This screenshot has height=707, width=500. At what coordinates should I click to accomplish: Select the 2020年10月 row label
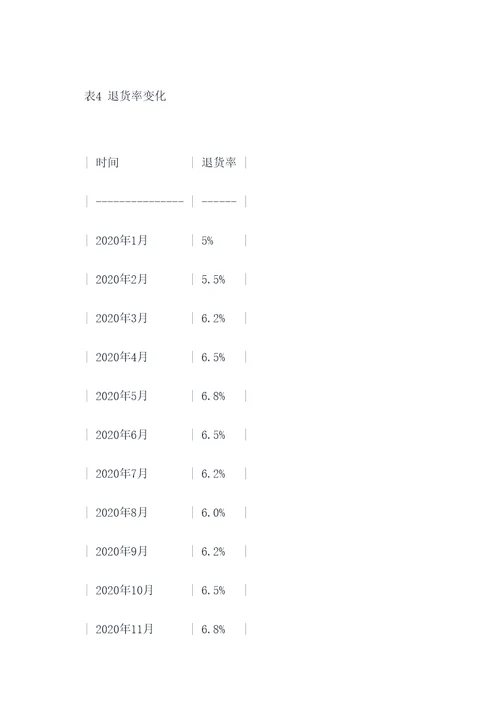(124, 590)
